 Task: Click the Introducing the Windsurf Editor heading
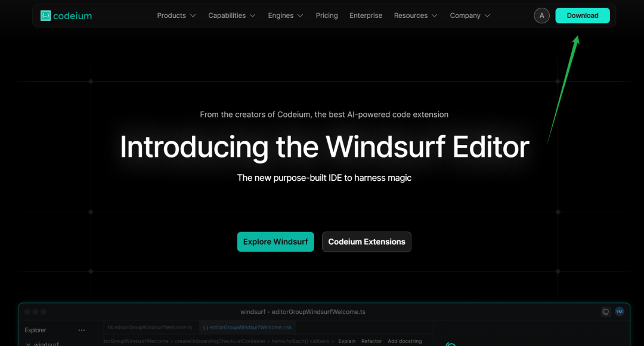click(324, 147)
